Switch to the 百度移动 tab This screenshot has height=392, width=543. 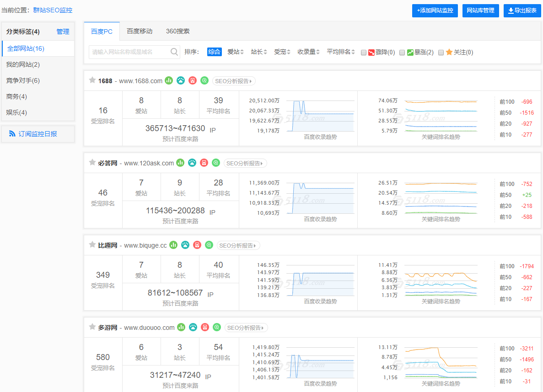coord(140,31)
